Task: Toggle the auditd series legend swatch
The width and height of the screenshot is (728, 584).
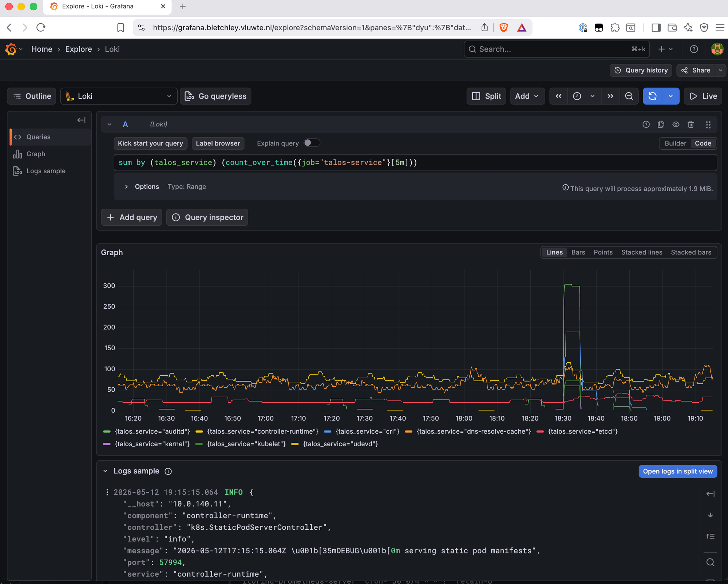Action: tap(107, 431)
